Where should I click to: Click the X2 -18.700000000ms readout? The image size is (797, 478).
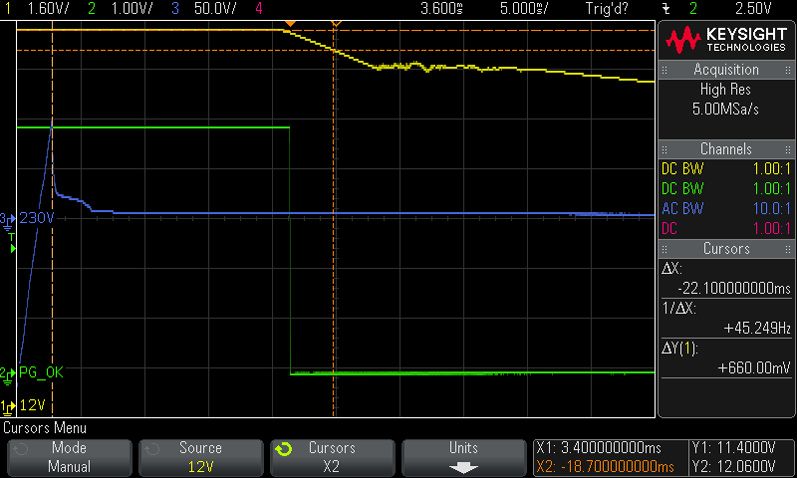click(605, 467)
